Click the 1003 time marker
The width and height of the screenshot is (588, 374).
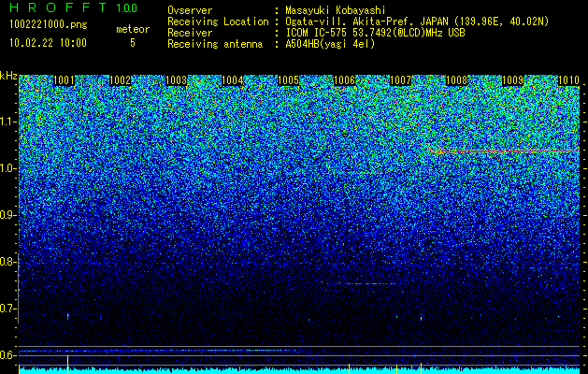point(177,80)
